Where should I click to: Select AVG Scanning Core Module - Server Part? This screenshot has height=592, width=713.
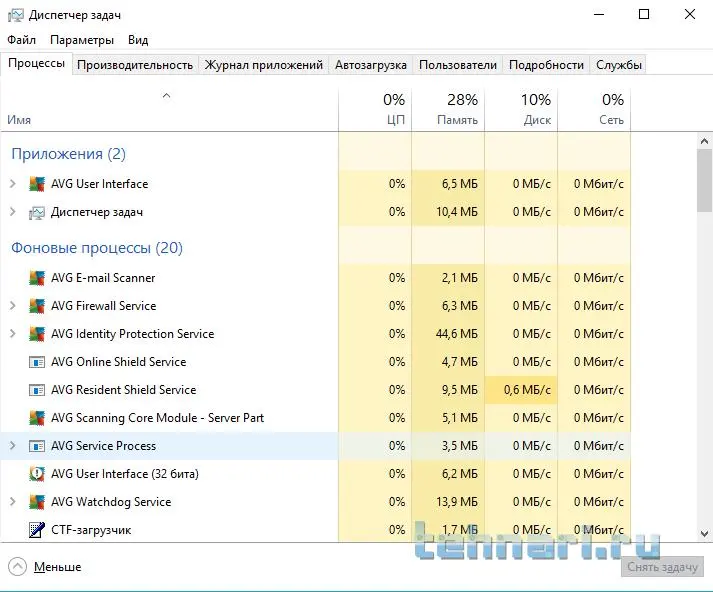(157, 418)
